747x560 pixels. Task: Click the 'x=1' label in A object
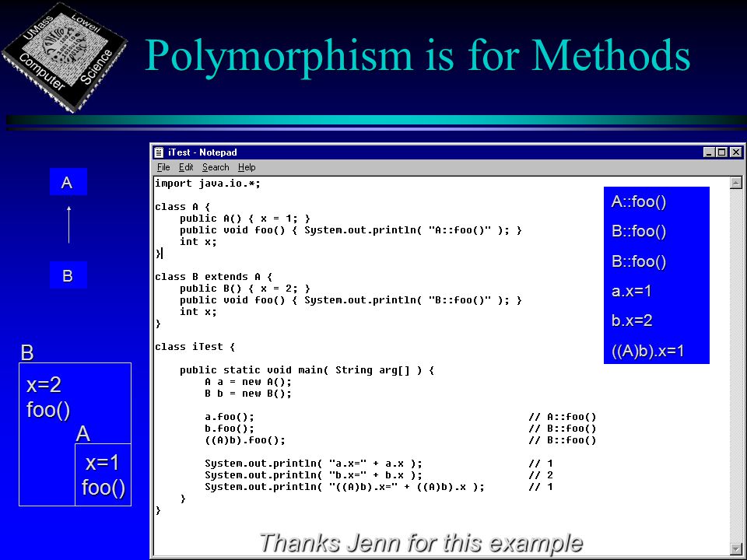pyautogui.click(x=103, y=462)
